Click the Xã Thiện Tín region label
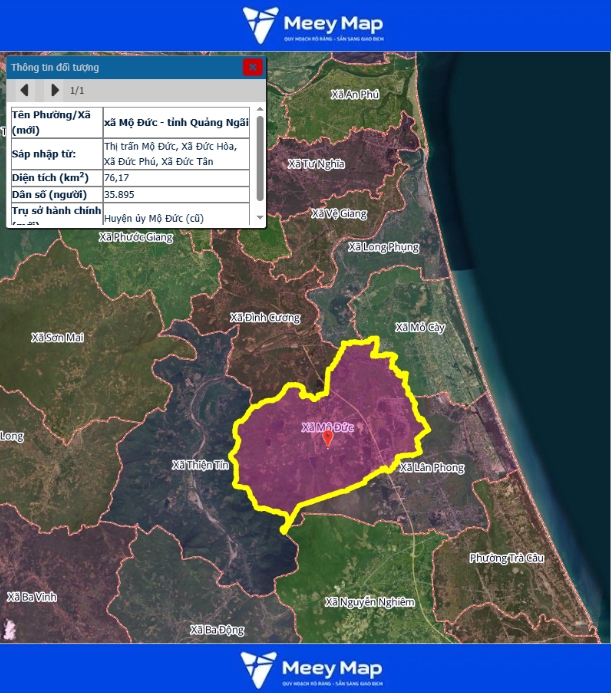 (x=201, y=465)
